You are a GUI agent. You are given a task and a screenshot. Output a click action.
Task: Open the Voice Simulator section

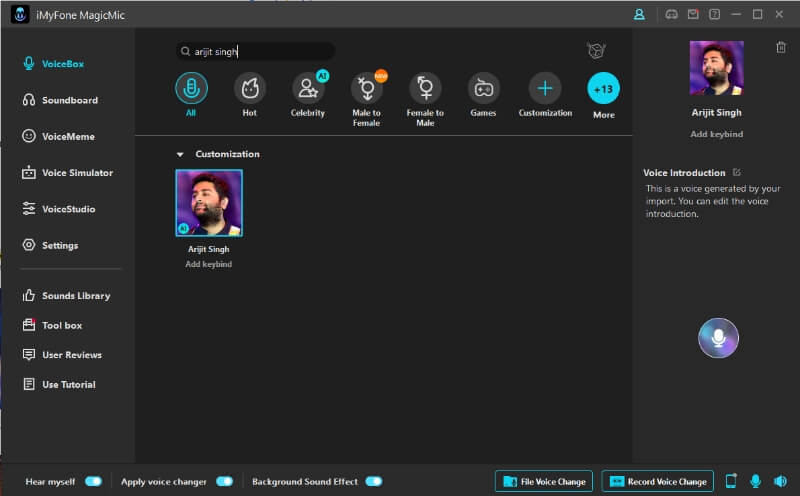67,172
